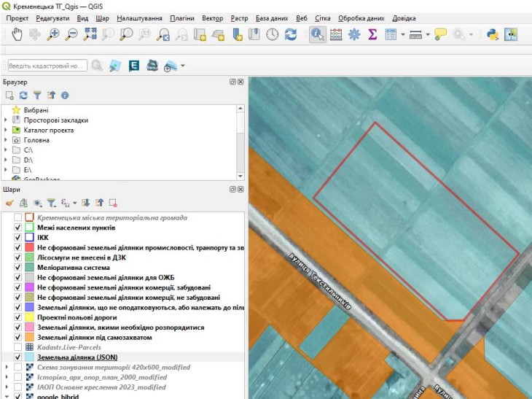Viewport: 532px width, 399px height.
Task: Click Expand All icon in Layers panel
Action: [x=85, y=203]
